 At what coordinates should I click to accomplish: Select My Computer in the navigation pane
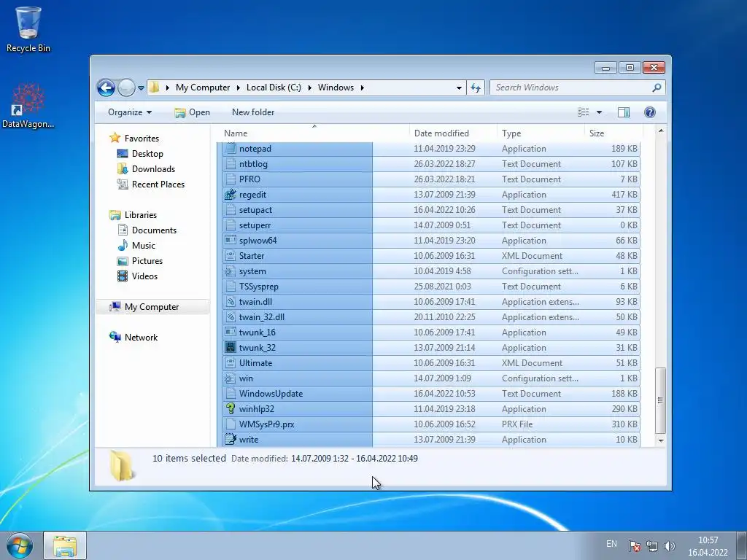[152, 307]
